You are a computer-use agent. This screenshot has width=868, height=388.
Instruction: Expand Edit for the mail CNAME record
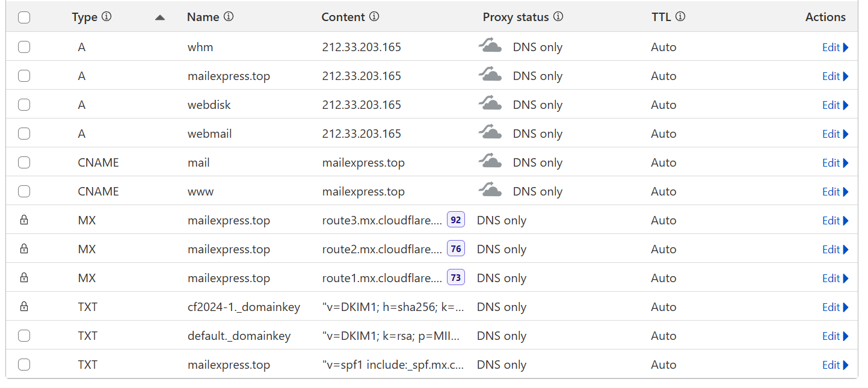(x=835, y=162)
